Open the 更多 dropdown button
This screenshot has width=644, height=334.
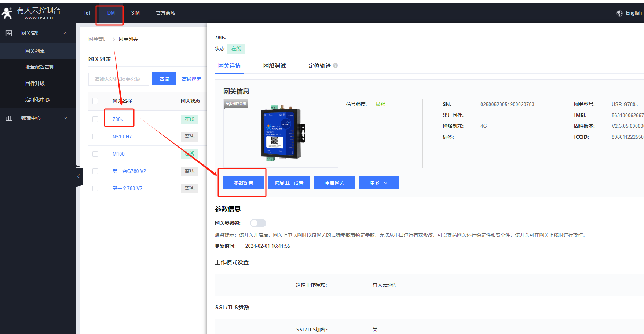tap(378, 182)
